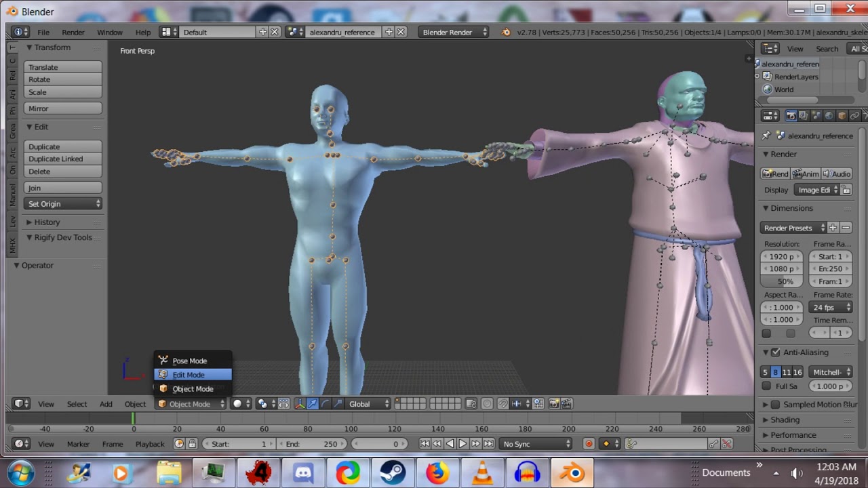Choose Edit Mode in the mode popup
Image resolution: width=868 pixels, height=488 pixels.
tap(193, 375)
